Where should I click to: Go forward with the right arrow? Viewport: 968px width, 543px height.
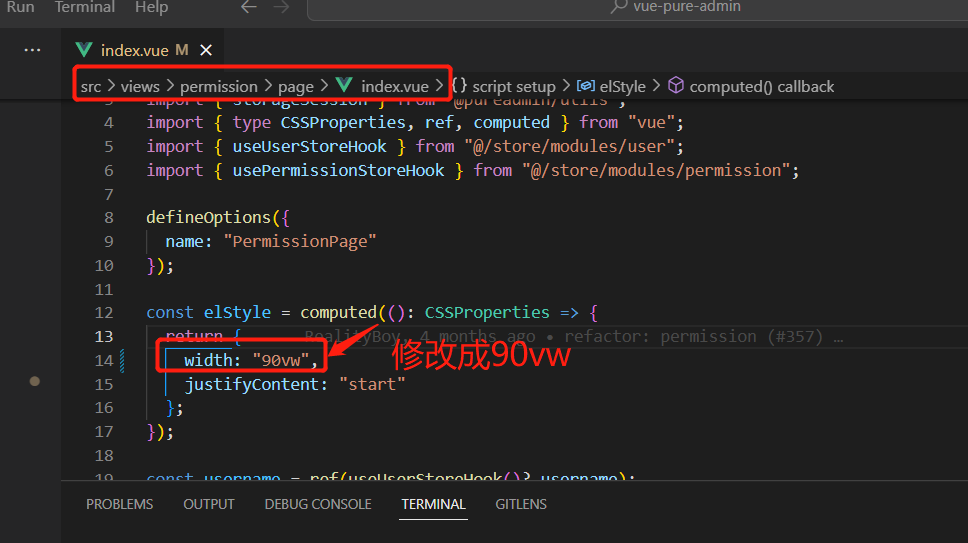282,7
